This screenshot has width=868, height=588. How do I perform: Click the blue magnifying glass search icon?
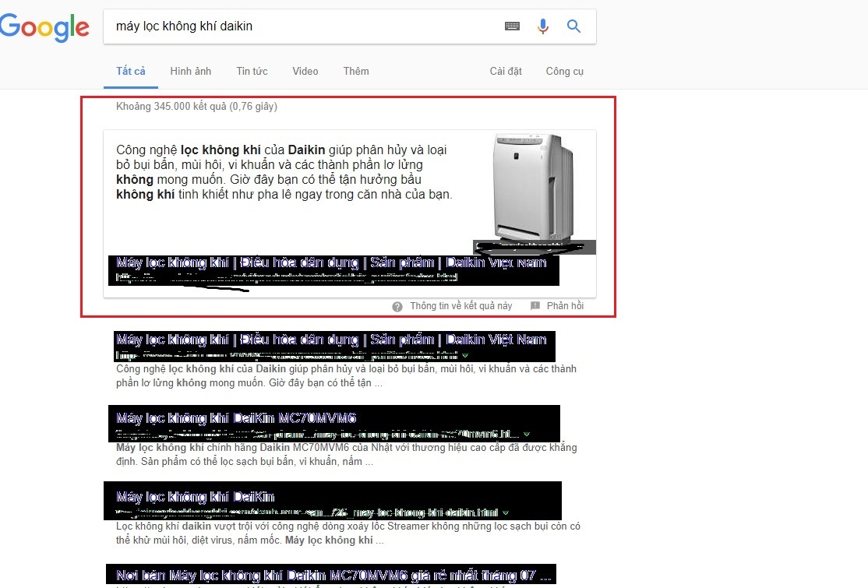pyautogui.click(x=573, y=26)
